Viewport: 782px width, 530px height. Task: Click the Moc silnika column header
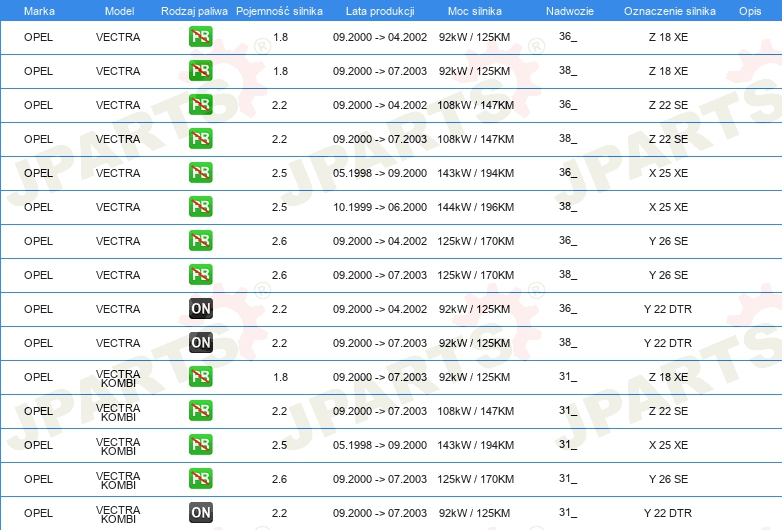pos(475,11)
